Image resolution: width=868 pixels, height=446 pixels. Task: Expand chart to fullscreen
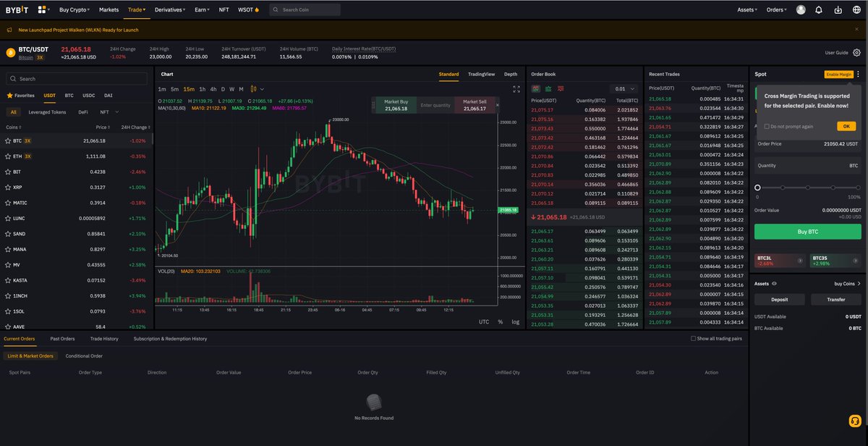coord(516,89)
